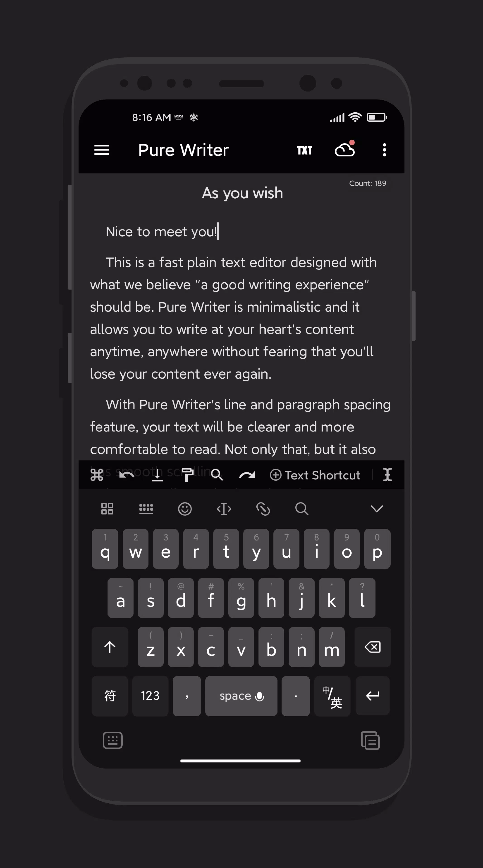Tap the cloud sync icon with notification
Screen dimensions: 483x868
coord(344,150)
